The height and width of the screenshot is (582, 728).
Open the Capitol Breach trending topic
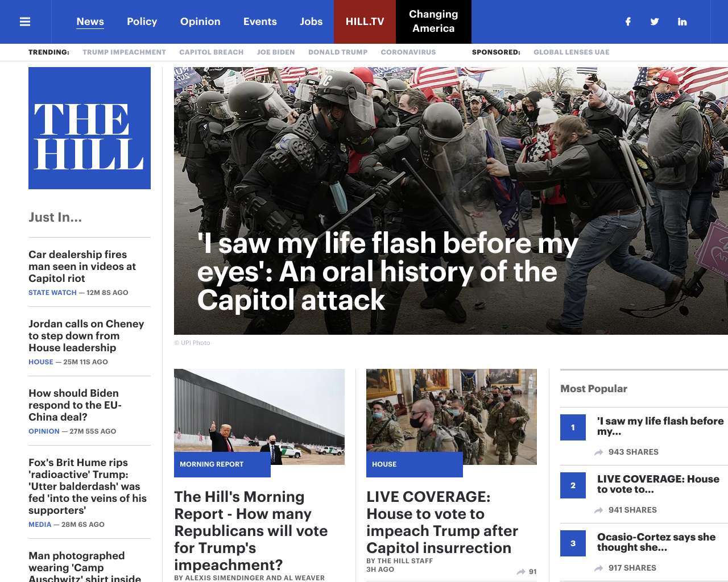point(211,52)
